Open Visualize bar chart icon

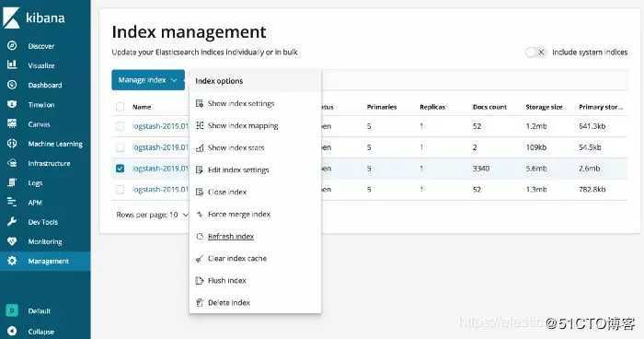tap(12, 65)
